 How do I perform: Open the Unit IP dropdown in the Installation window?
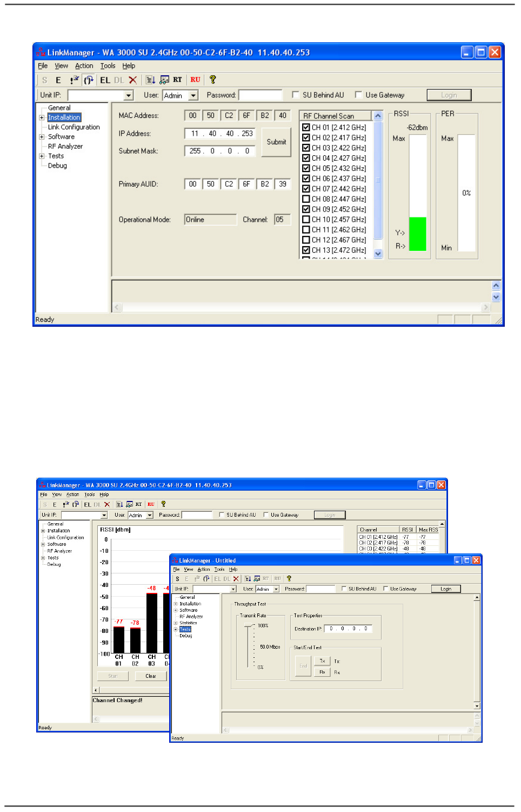(129, 95)
